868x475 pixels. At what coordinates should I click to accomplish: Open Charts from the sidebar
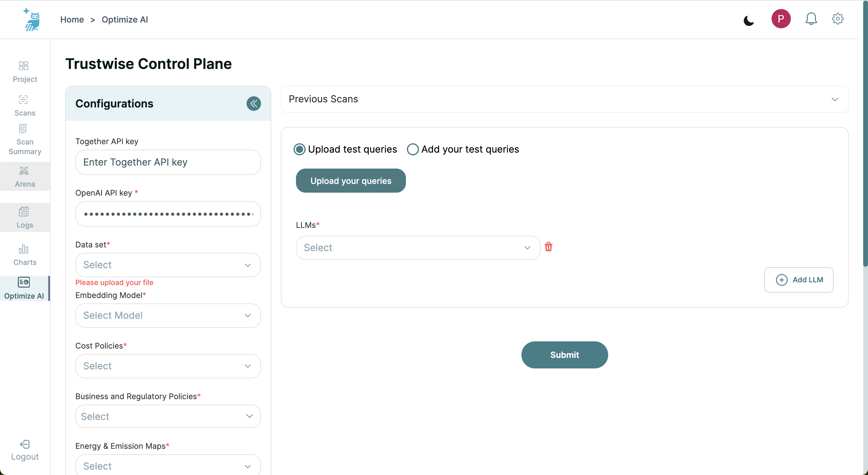25,255
